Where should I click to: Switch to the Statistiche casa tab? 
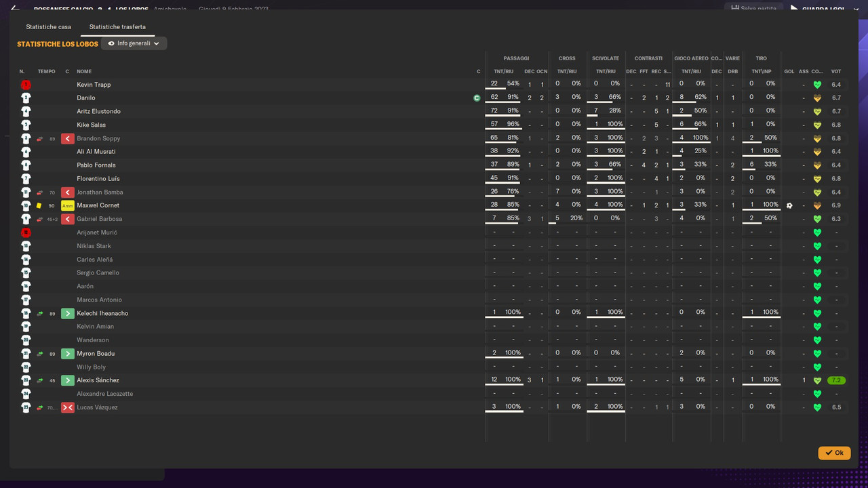48,27
